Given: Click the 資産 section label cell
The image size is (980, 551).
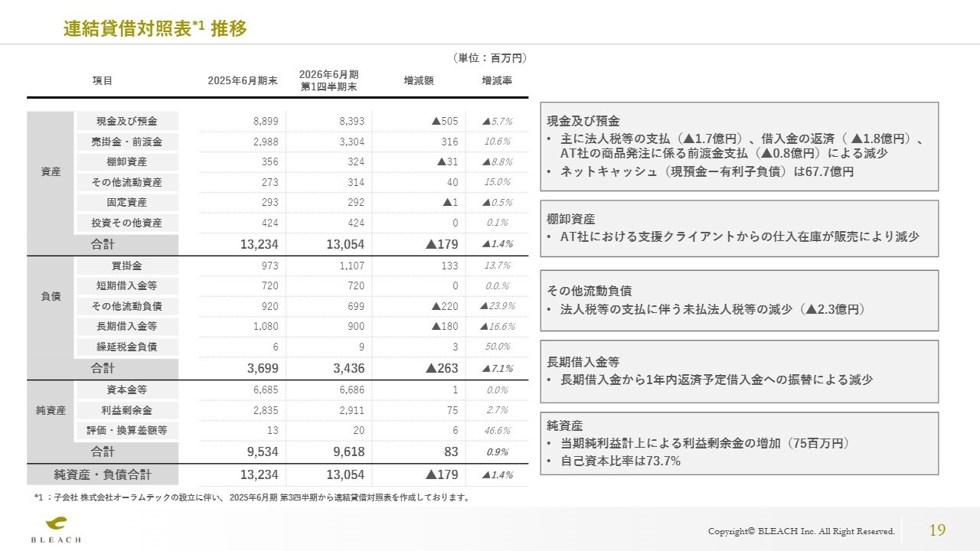Looking at the screenshot, I should tap(51, 172).
